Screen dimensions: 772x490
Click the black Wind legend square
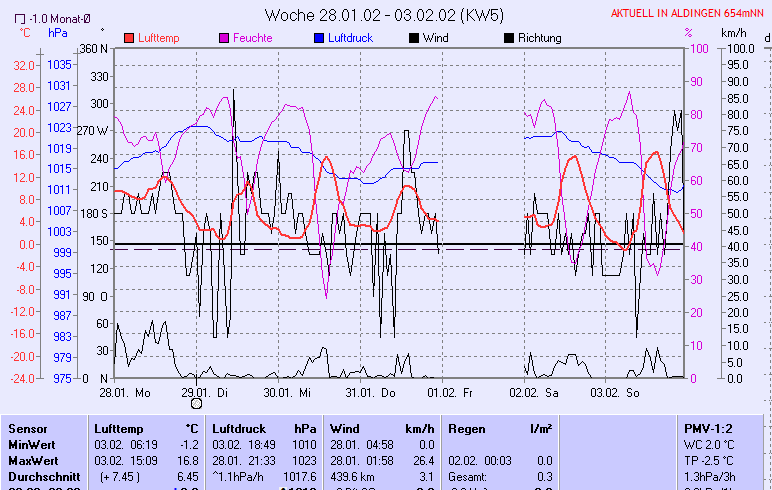tap(414, 38)
